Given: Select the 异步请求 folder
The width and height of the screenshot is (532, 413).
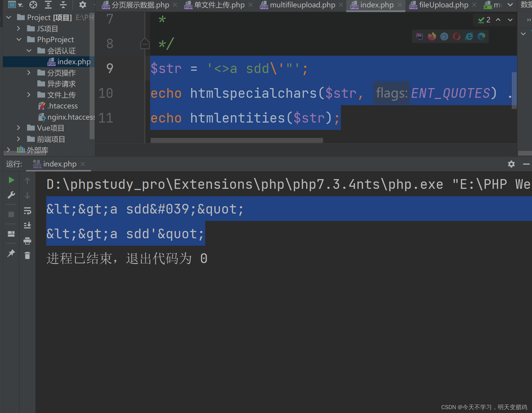Looking at the screenshot, I should (x=57, y=84).
